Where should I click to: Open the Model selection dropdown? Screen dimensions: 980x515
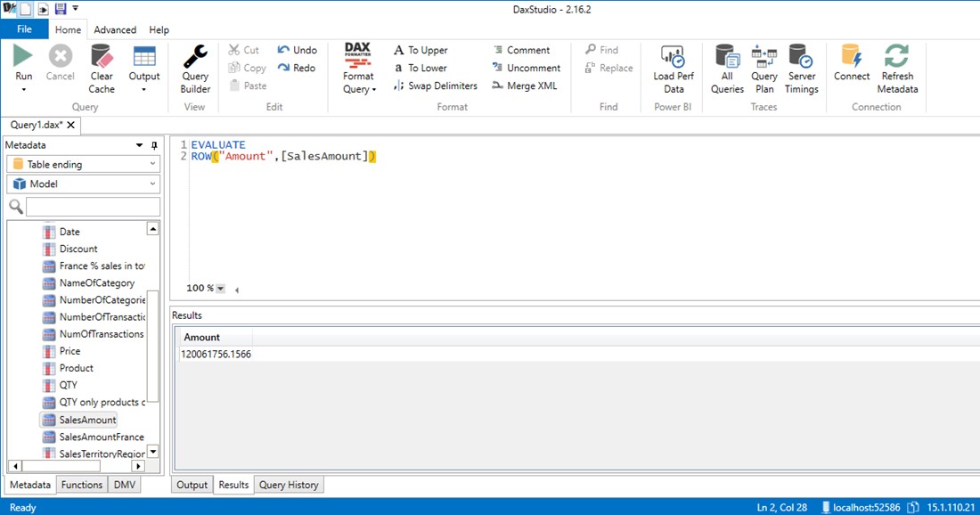[83, 184]
